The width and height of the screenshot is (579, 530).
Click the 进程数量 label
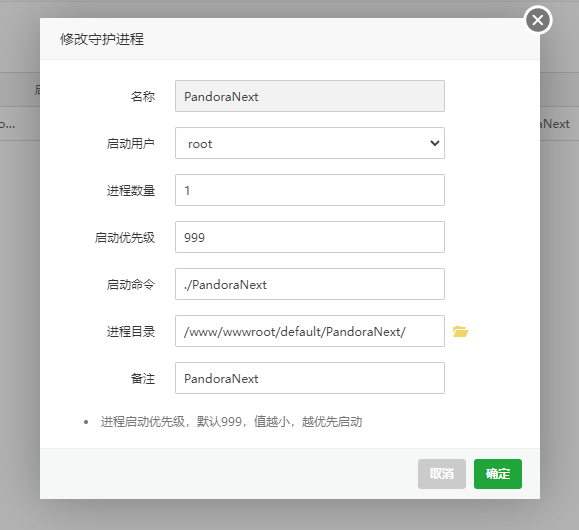click(131, 191)
